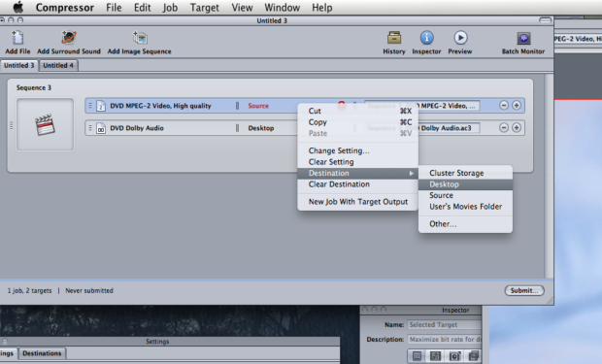Click the Submit... button

tap(524, 290)
